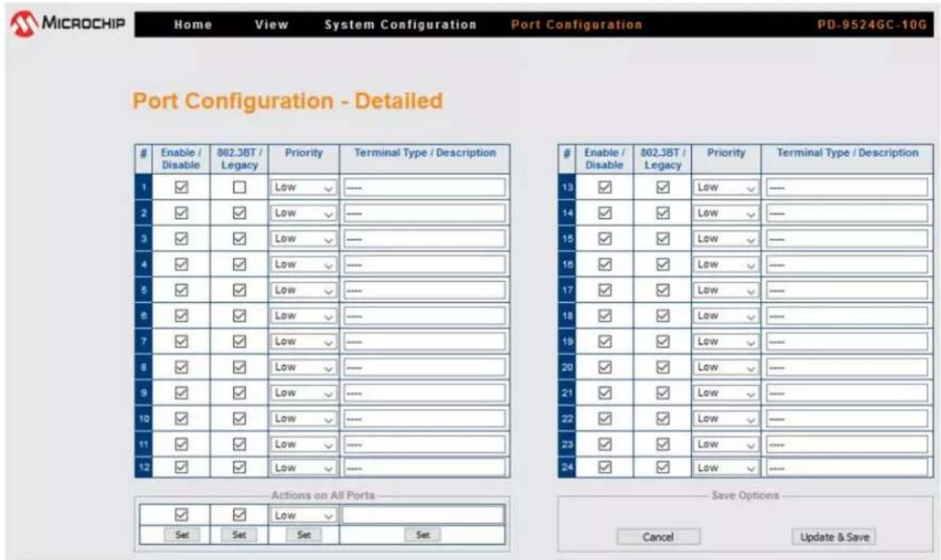The height and width of the screenshot is (560, 941).
Task: Open System Configuration menu
Action: (x=400, y=25)
